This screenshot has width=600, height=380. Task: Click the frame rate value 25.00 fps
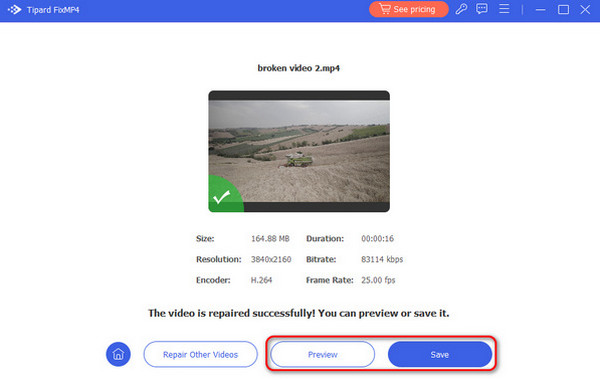coord(378,280)
